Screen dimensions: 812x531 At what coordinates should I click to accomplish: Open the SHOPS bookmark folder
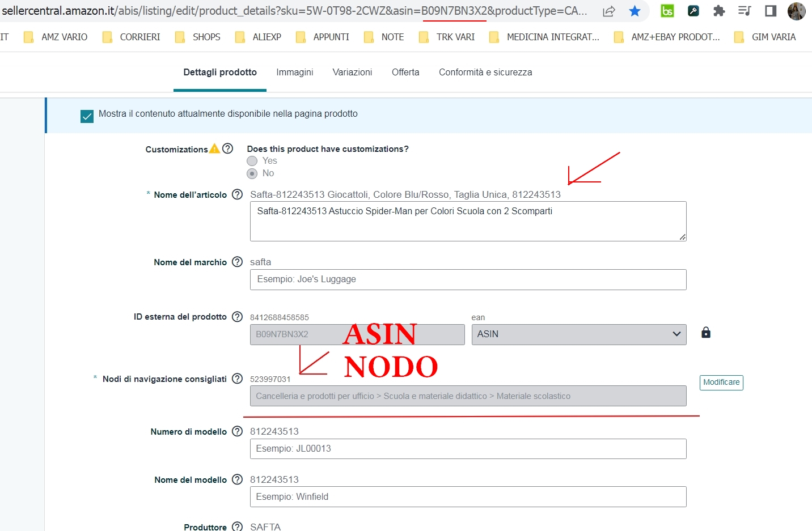coord(198,37)
